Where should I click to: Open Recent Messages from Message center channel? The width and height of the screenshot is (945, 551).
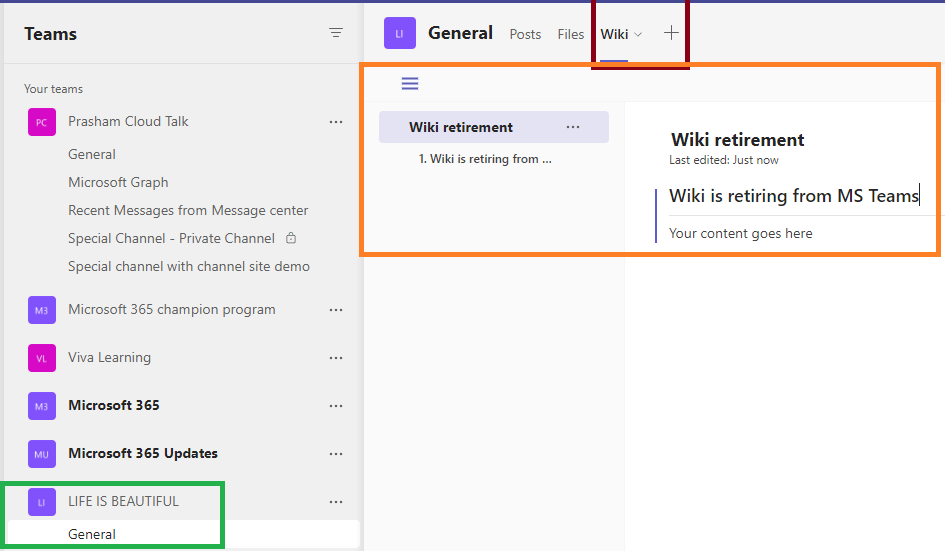pos(188,210)
